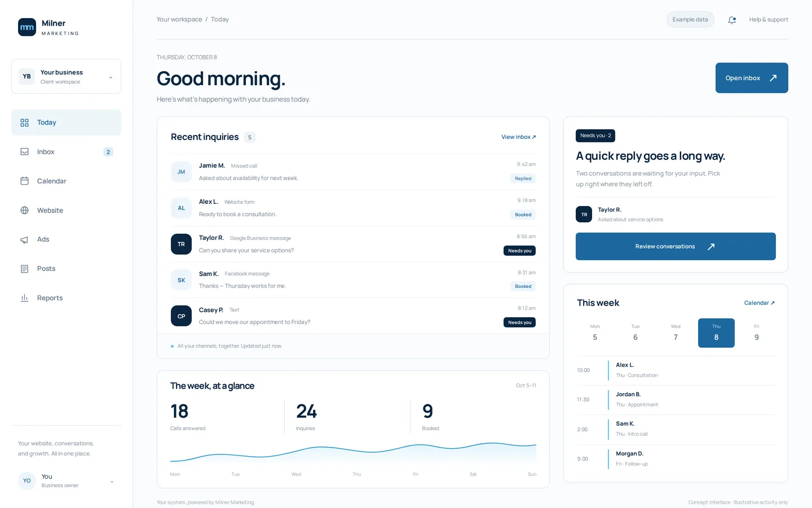Image resolution: width=812 pixels, height=508 pixels.
Task: Click Needs you badge on Taylor R. row
Action: point(519,251)
